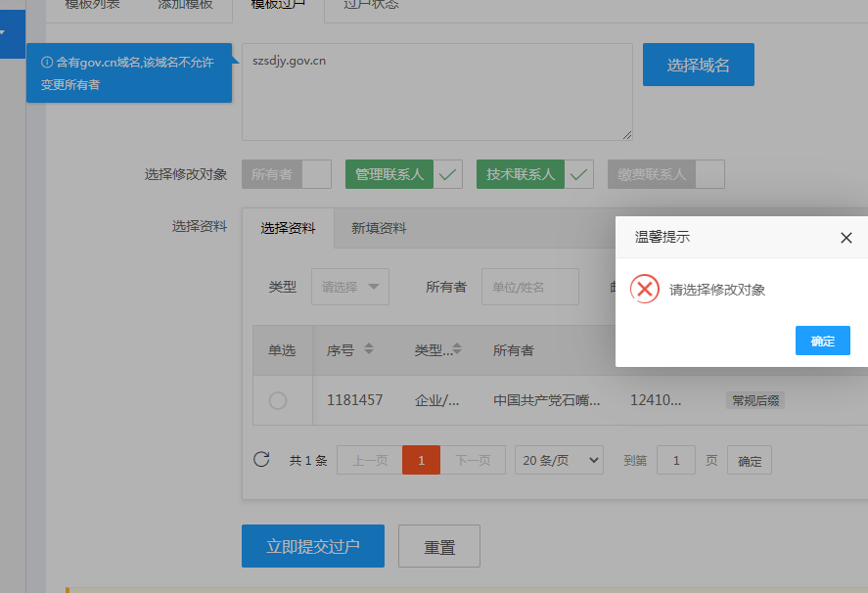The height and width of the screenshot is (593, 868).
Task: Open the 类型 请选择 dropdown
Action: (350, 287)
